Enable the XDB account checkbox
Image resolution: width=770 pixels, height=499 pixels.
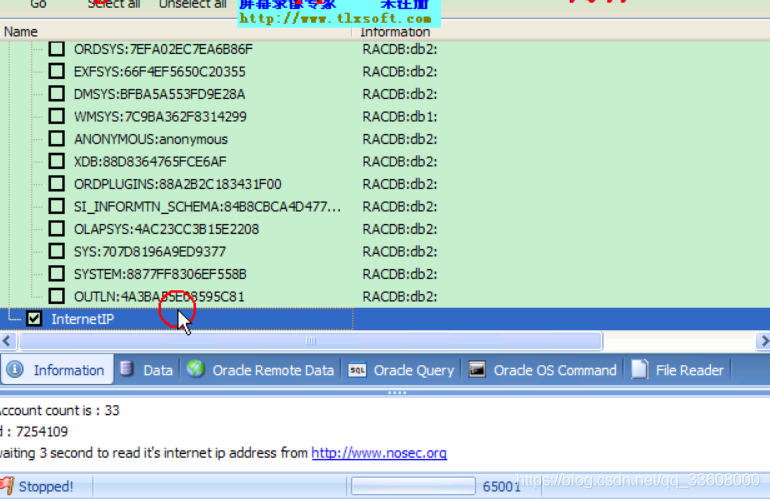click(56, 161)
